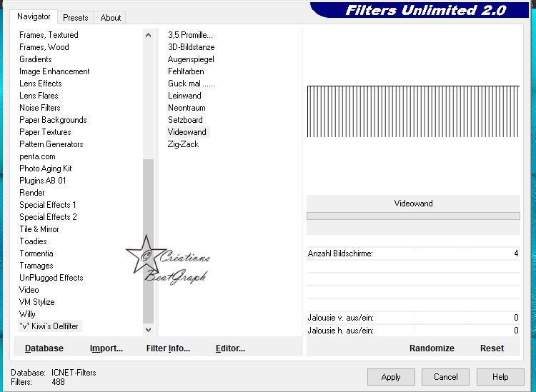536x392 pixels.
Task: Choose the Gradients category
Action: click(36, 59)
